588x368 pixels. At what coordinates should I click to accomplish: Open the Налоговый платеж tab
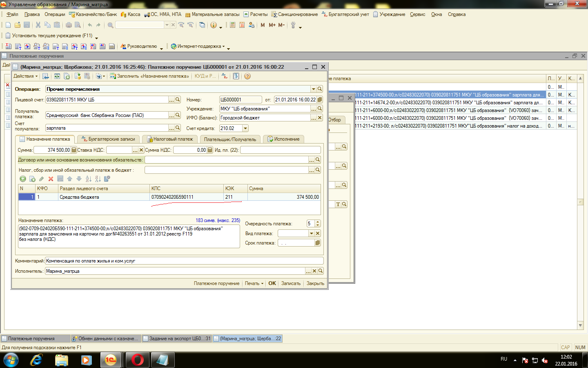pyautogui.click(x=170, y=139)
